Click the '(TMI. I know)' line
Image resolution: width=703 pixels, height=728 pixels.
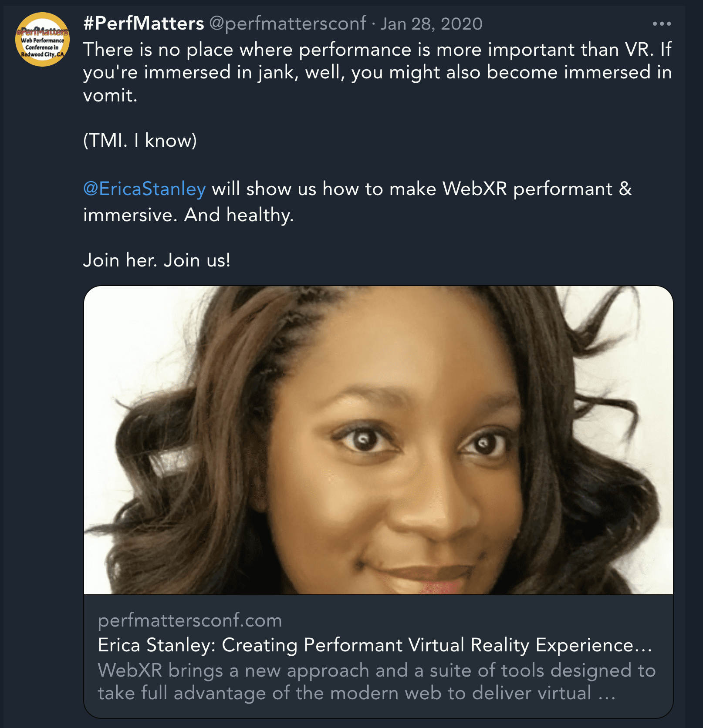click(140, 140)
